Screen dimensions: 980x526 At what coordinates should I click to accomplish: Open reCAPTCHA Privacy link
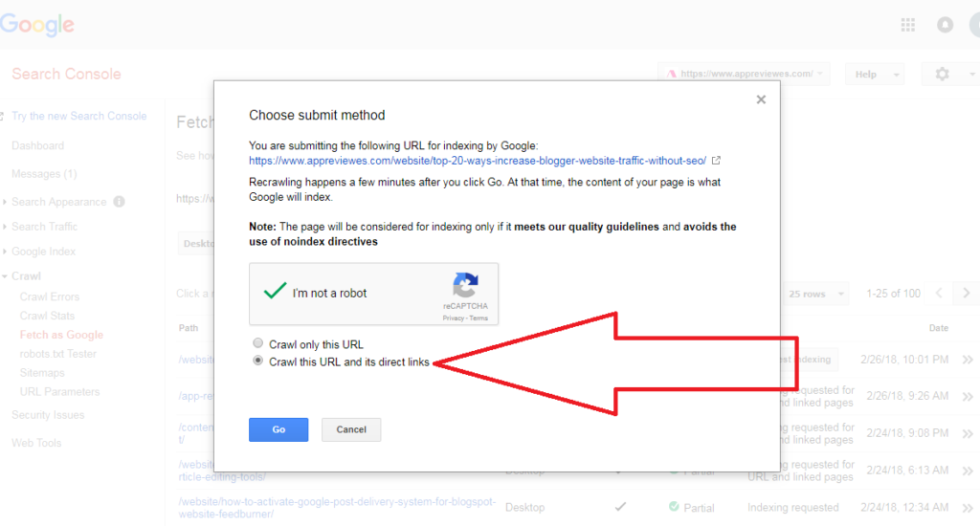(453, 318)
